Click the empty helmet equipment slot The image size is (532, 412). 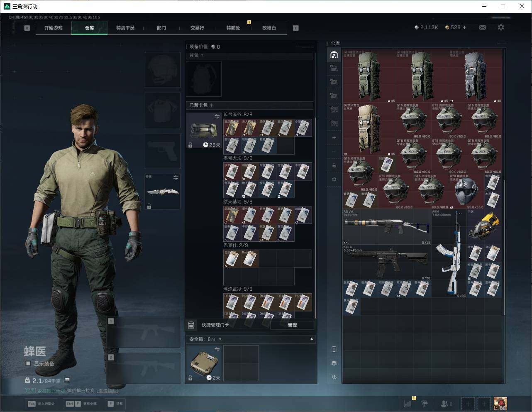162,69
